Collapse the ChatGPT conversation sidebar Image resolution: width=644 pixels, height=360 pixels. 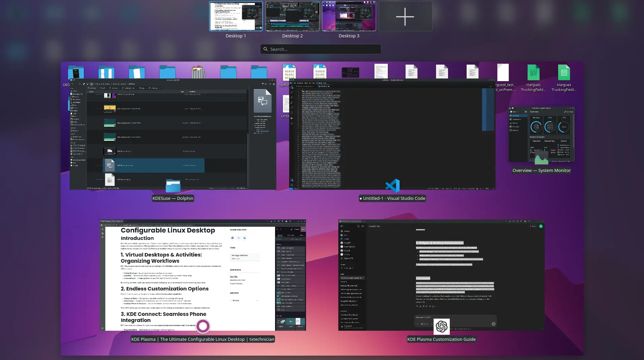pos(342,226)
